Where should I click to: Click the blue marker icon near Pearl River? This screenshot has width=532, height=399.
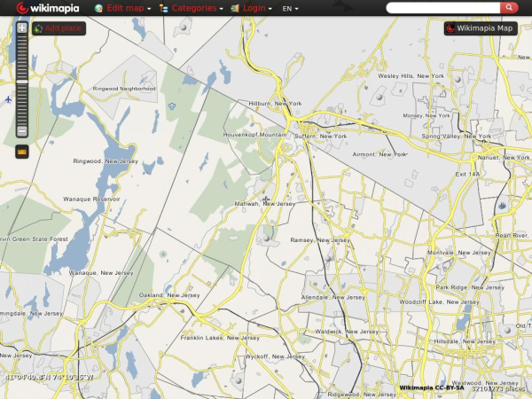503,206
